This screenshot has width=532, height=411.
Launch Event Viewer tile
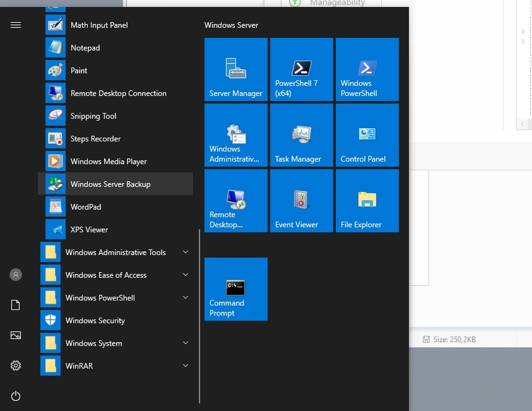pos(302,201)
